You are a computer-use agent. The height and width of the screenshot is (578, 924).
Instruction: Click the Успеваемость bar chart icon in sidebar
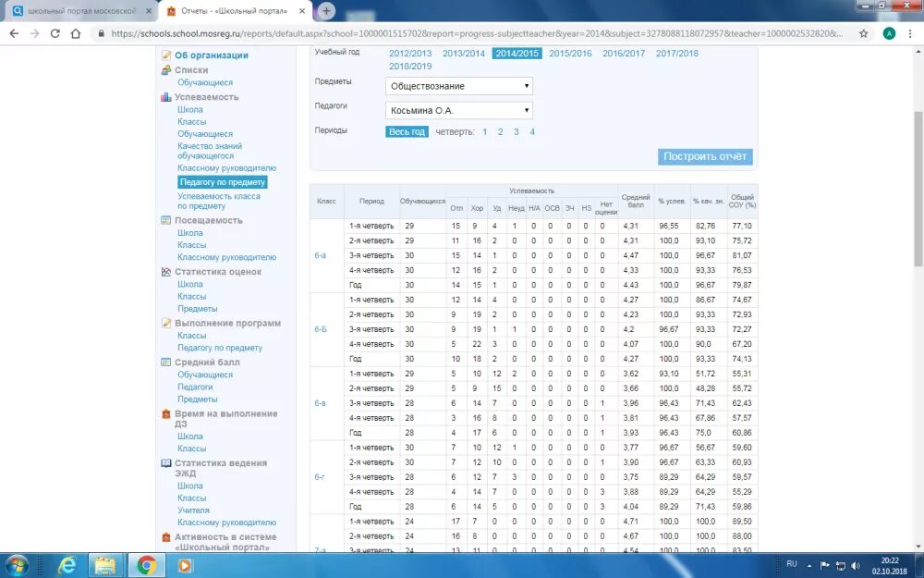tap(165, 97)
